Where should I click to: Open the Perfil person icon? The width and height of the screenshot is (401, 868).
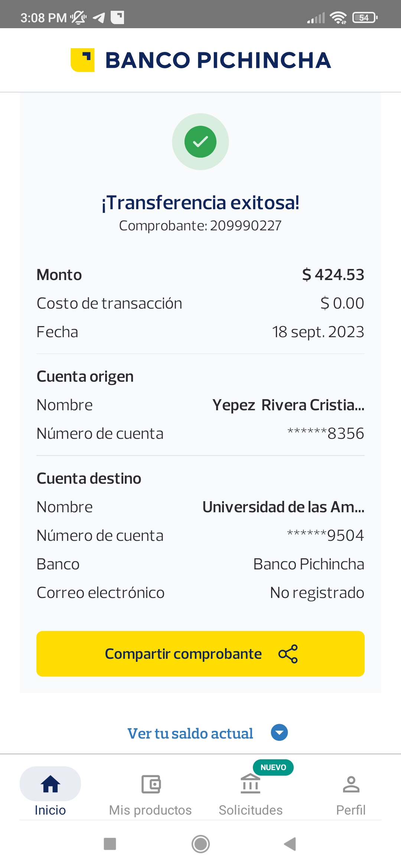(x=351, y=784)
